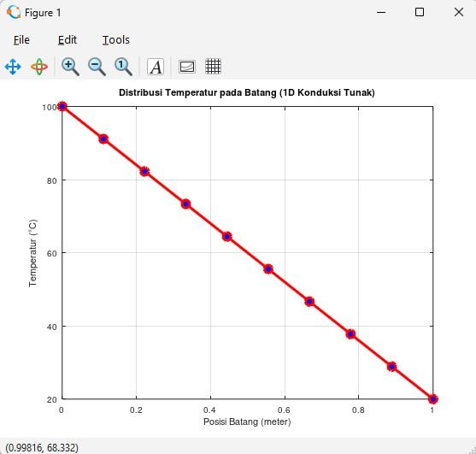Screen dimensions: 476x454
Task: Click the y-axis tick label '60'
Action: point(52,253)
